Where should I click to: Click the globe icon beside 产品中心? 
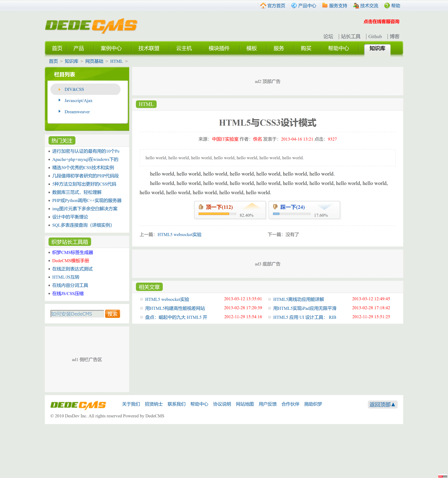point(294,6)
